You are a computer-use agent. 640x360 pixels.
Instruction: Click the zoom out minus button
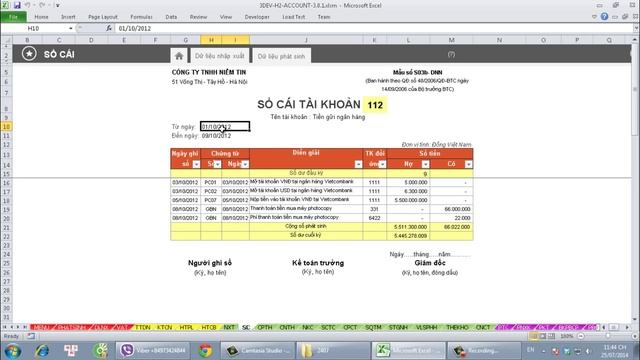point(581,336)
